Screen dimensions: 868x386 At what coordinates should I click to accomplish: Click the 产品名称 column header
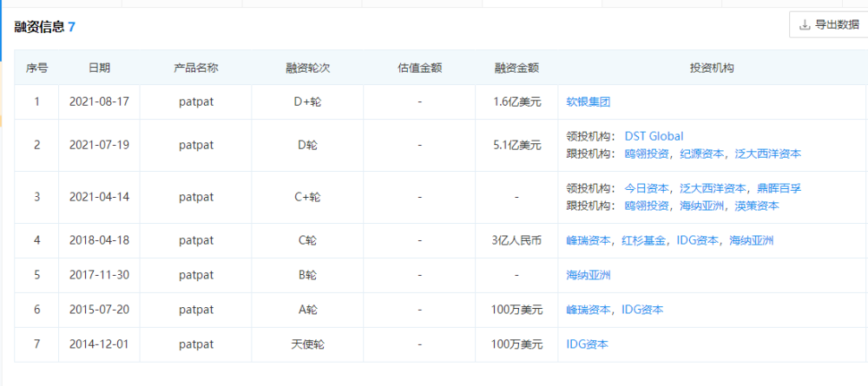[x=196, y=68]
